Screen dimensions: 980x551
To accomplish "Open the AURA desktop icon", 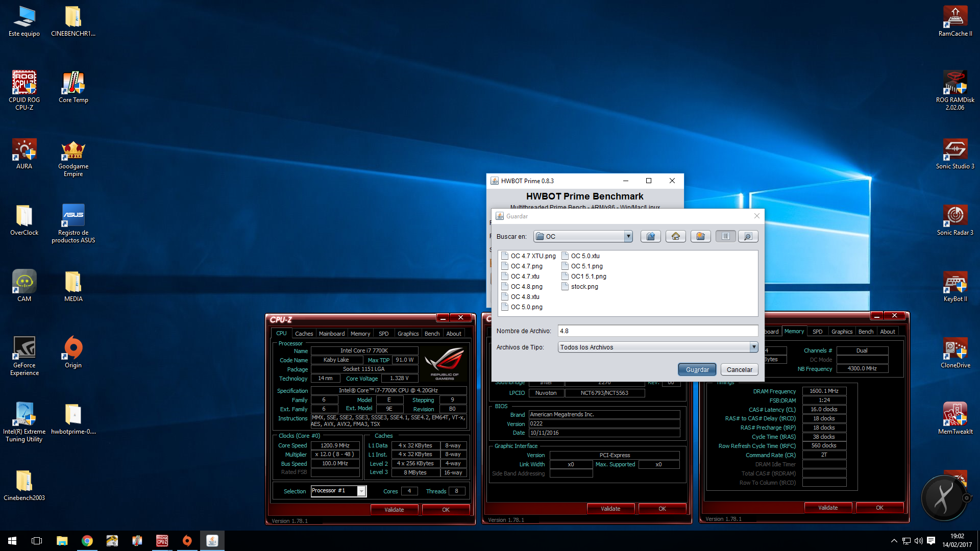I will coord(24,153).
